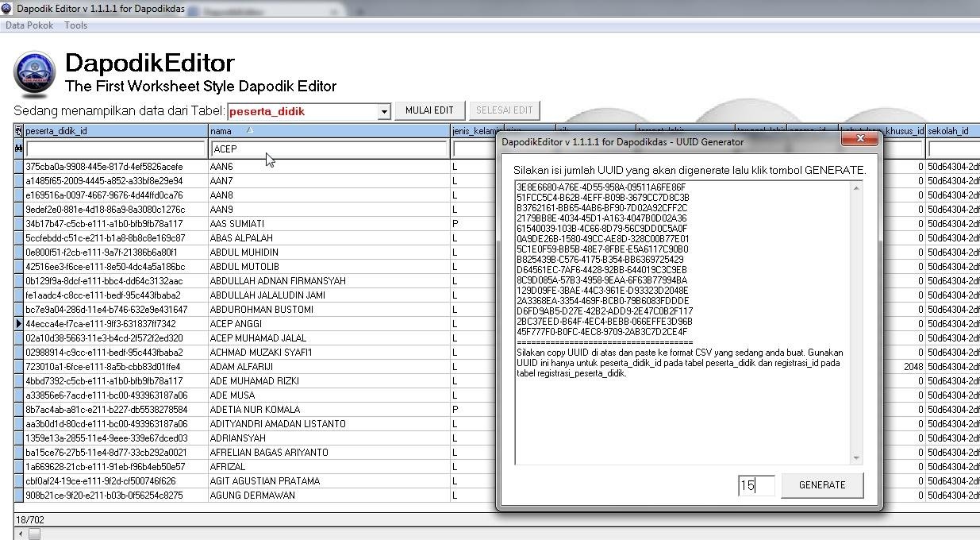Click generated UUID starting with 2179BB8E
Screen dimensions: 980x540
coord(601,218)
